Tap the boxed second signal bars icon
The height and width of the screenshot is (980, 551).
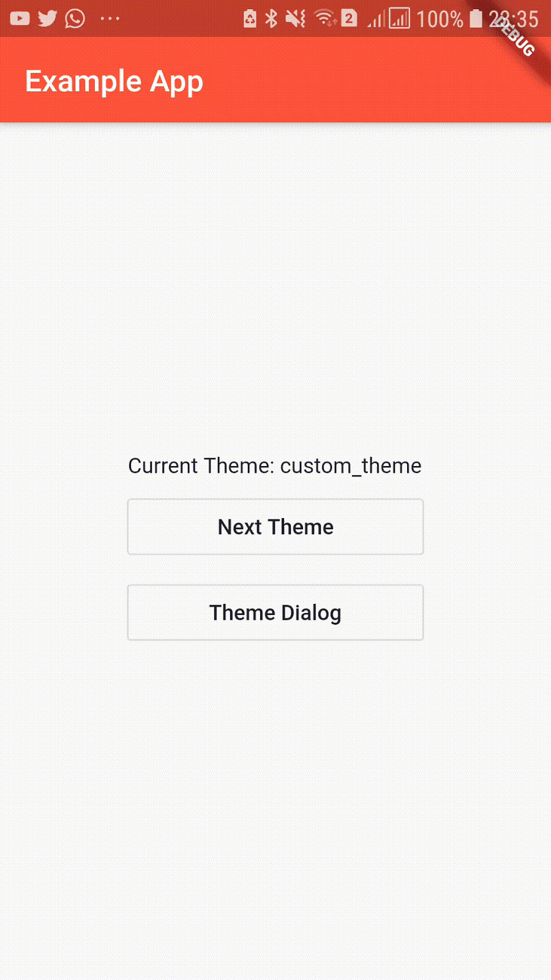point(399,18)
